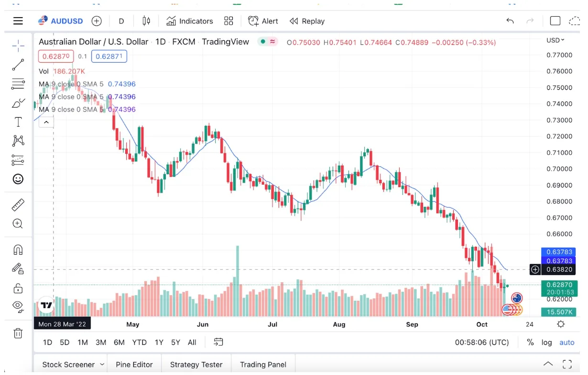Toggle the eye hide drawings icon
Viewport: 588px width, 375px height.
pos(18,306)
